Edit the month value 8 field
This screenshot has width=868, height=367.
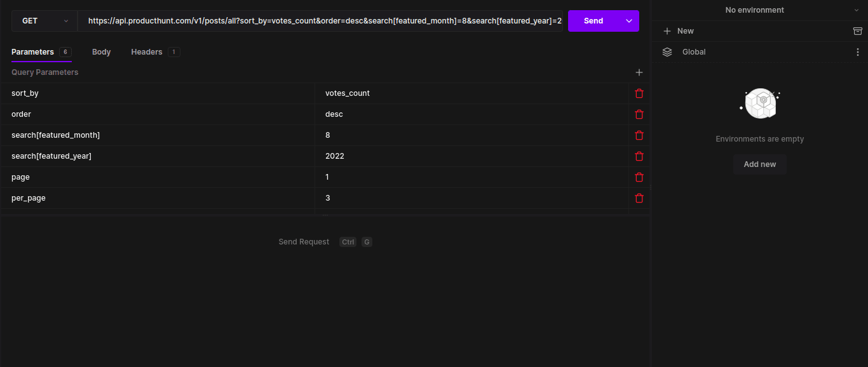[472, 135]
